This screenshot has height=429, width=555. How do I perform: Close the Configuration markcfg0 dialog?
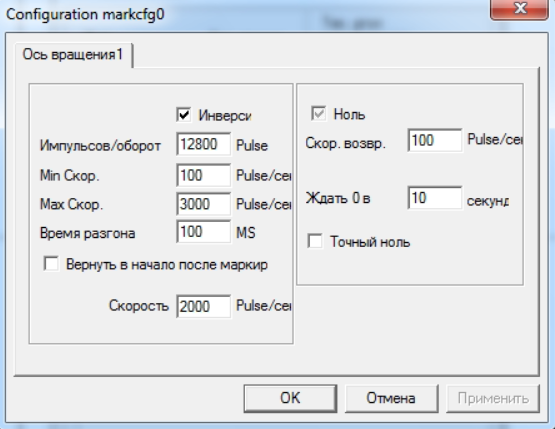(x=520, y=8)
